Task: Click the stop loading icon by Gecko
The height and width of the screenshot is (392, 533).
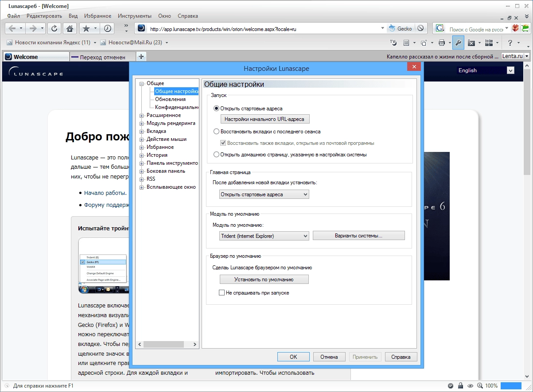Action: pyautogui.click(x=421, y=28)
